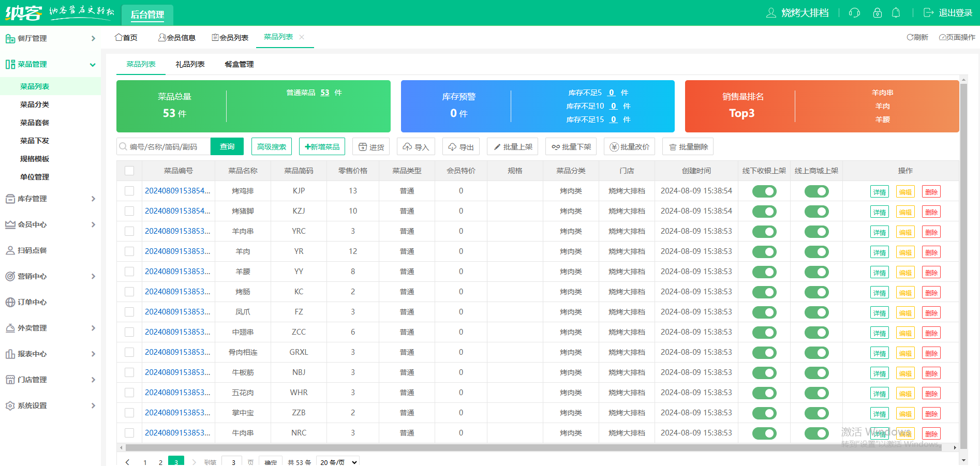
Task: Expand the 外卖管理 menu chevron
Action: pyautogui.click(x=93, y=328)
